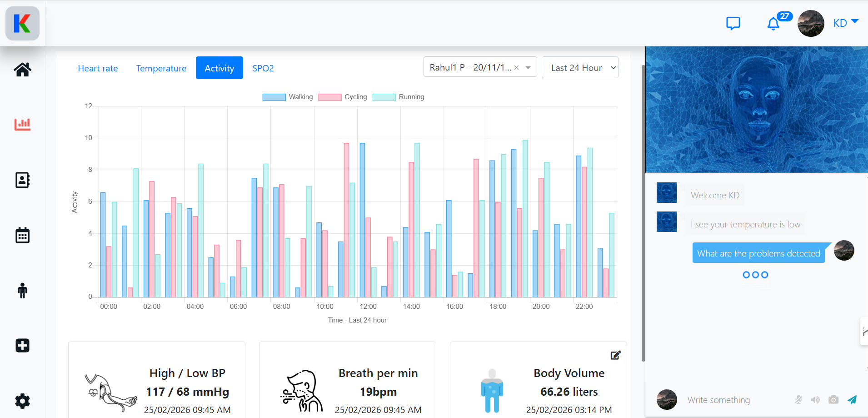Expand the KD user menu
868x418 pixels.
(846, 23)
